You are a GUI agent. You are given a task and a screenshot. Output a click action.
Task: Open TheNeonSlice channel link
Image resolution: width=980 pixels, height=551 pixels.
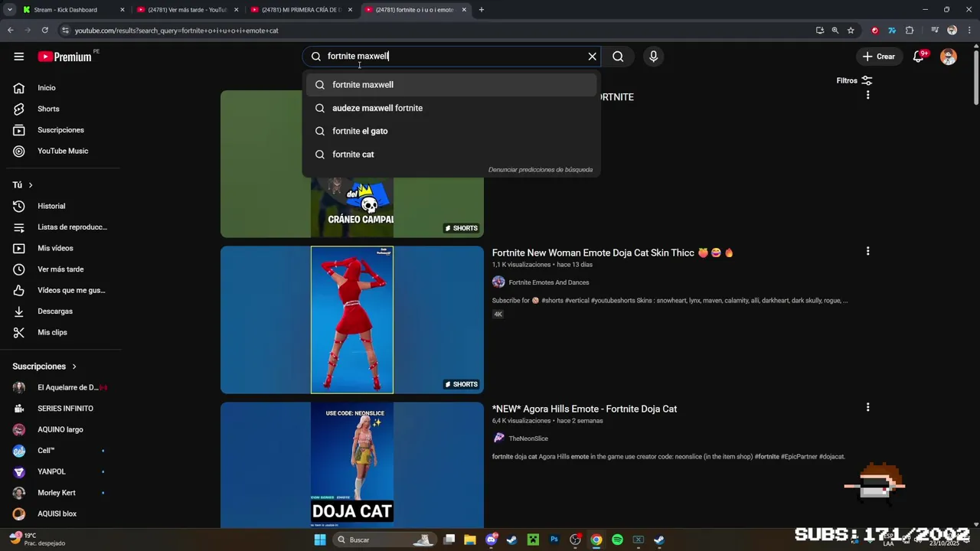point(528,439)
